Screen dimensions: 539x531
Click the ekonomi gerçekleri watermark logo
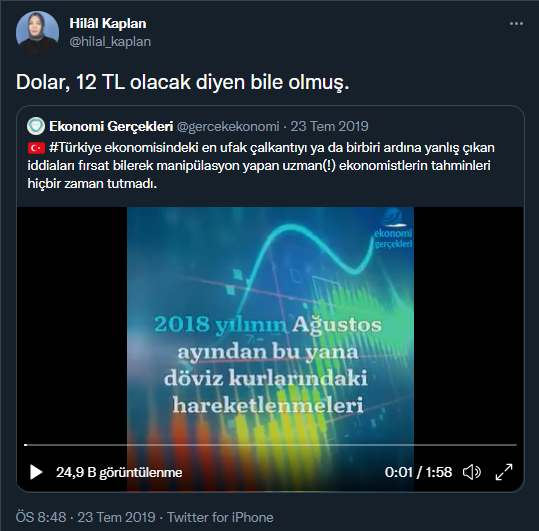pyautogui.click(x=393, y=228)
